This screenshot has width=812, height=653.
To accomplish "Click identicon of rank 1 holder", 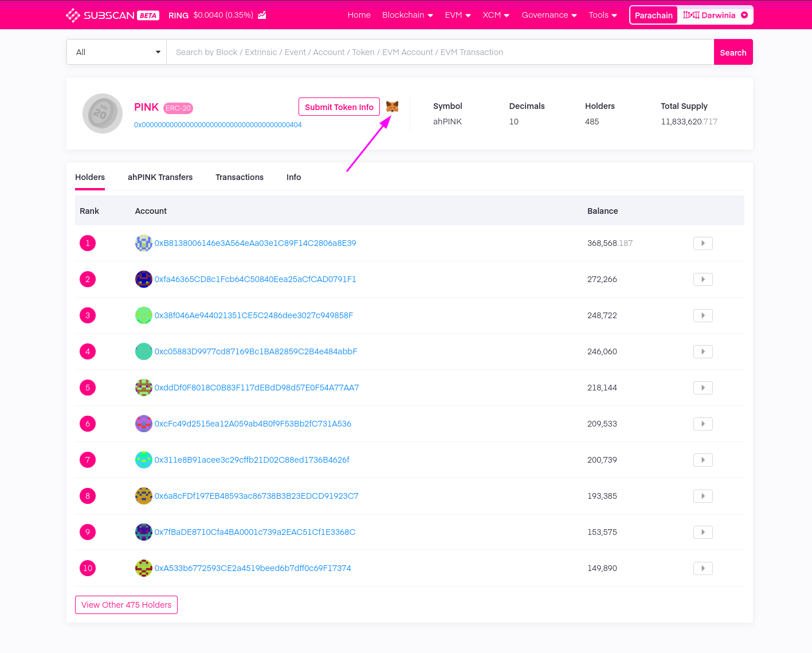I will 143,243.
